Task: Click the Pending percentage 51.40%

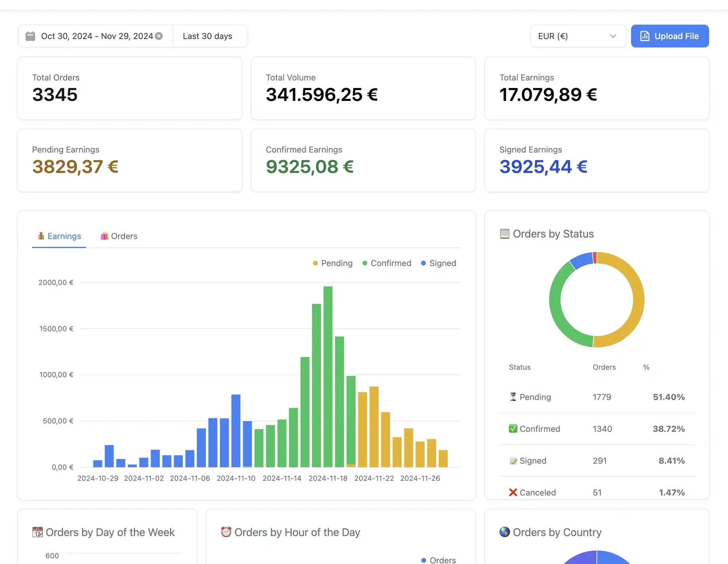Action: click(669, 397)
